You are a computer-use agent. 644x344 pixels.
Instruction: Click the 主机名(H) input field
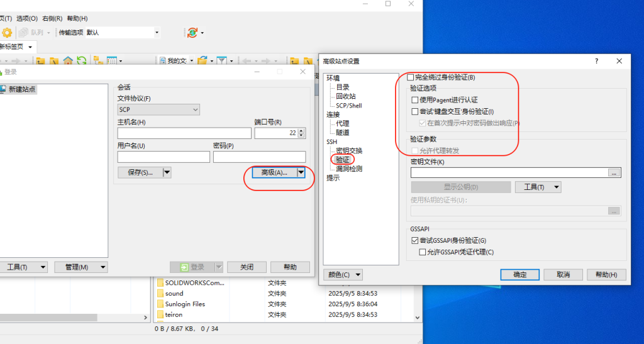(x=184, y=133)
